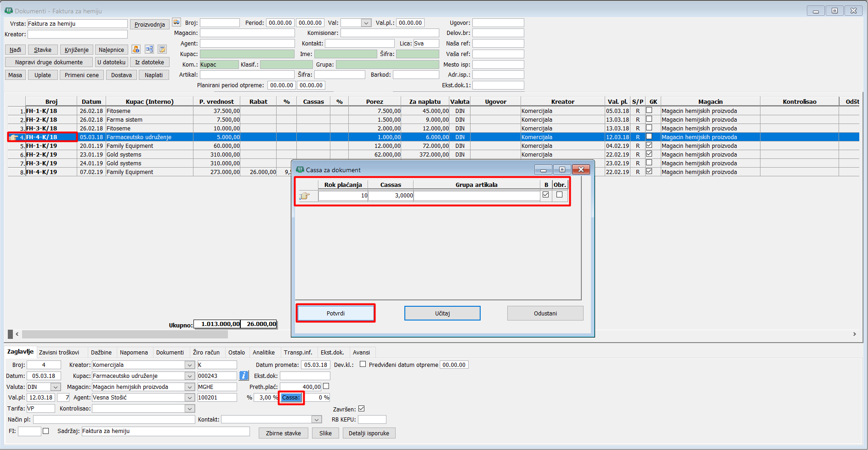
Task: Cancel with the Odustani button
Action: click(545, 313)
